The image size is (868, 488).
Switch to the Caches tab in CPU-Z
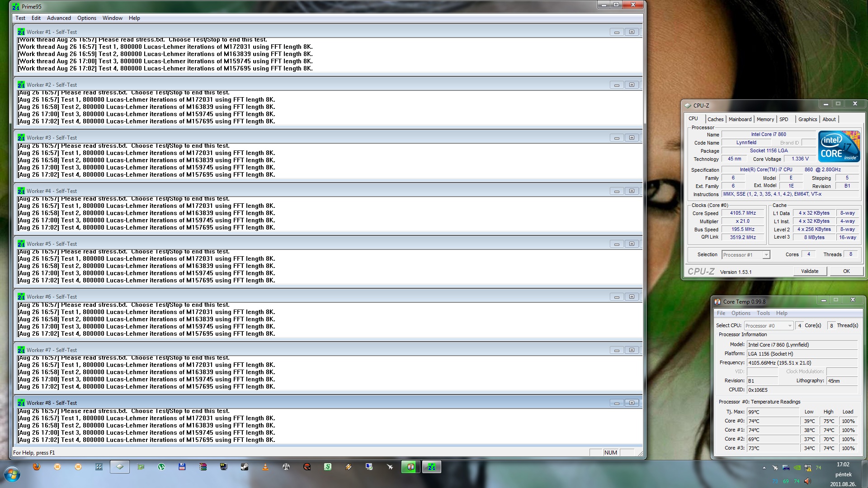tap(715, 119)
